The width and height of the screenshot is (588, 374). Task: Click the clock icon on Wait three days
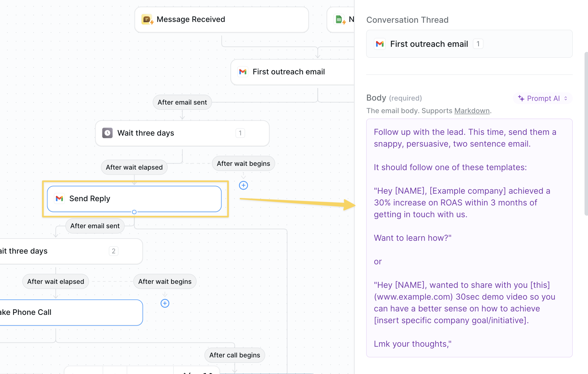point(107,133)
